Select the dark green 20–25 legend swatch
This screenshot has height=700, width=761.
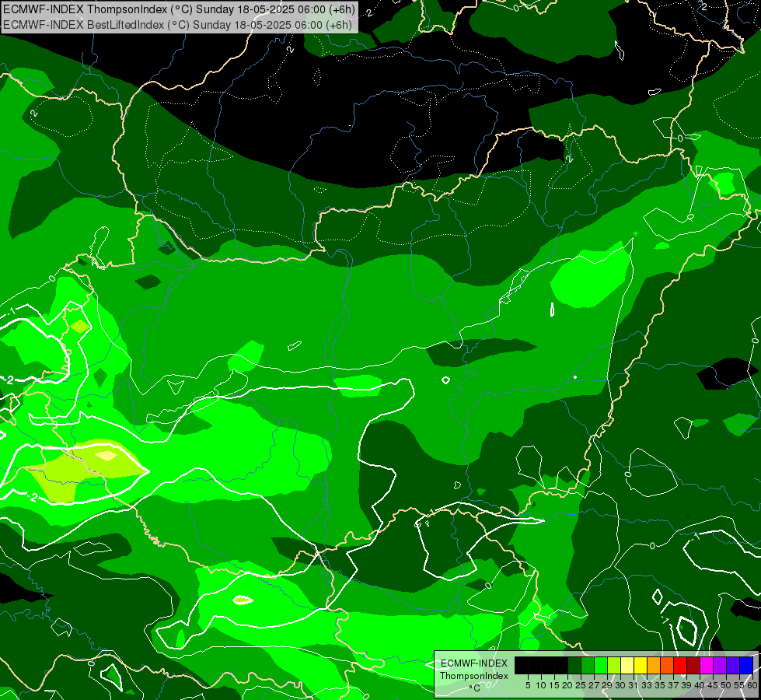(x=574, y=665)
